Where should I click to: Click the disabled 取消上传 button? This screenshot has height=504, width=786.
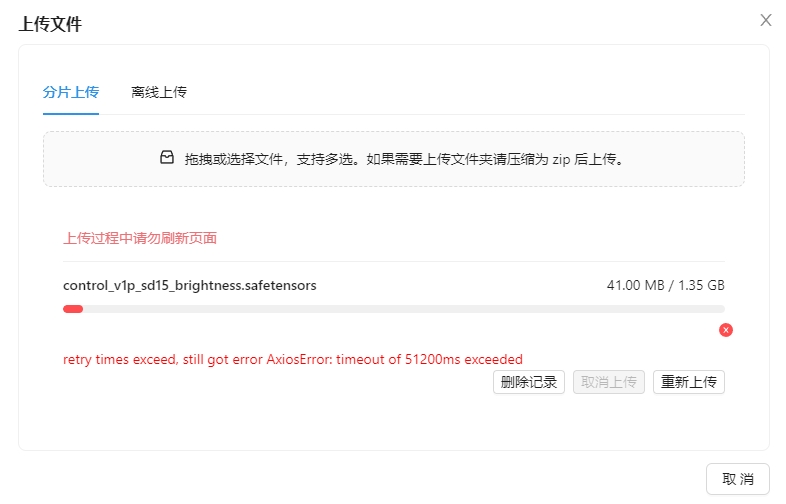pyautogui.click(x=609, y=382)
